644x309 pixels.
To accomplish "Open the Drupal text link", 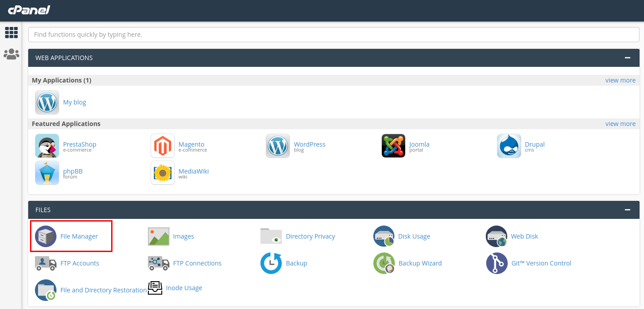I will click(535, 144).
